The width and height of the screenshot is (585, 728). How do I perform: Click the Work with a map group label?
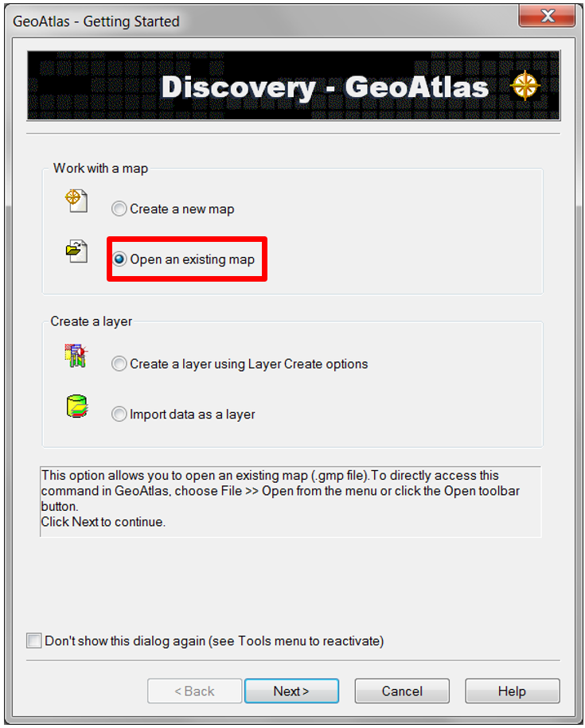click(100, 168)
